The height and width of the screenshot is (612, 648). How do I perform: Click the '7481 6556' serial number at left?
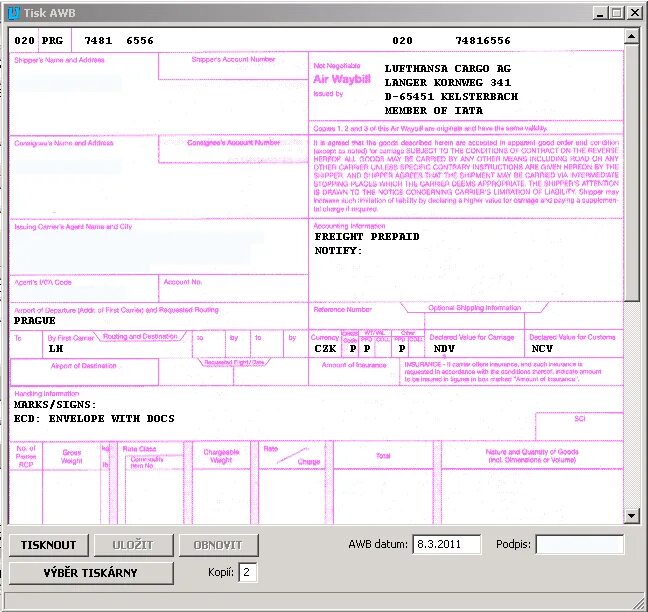click(x=119, y=40)
